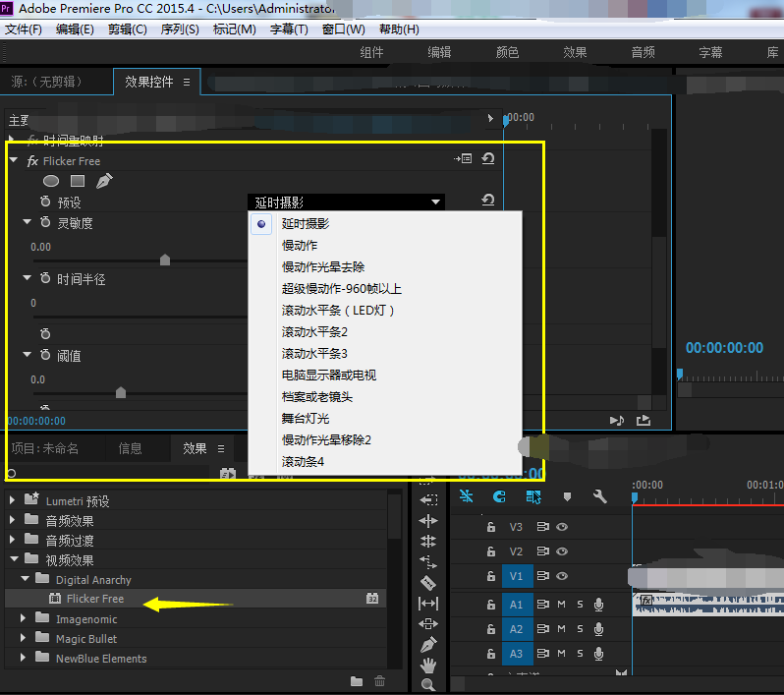Toggle Snap in timeline
The width and height of the screenshot is (784, 695).
(x=499, y=495)
